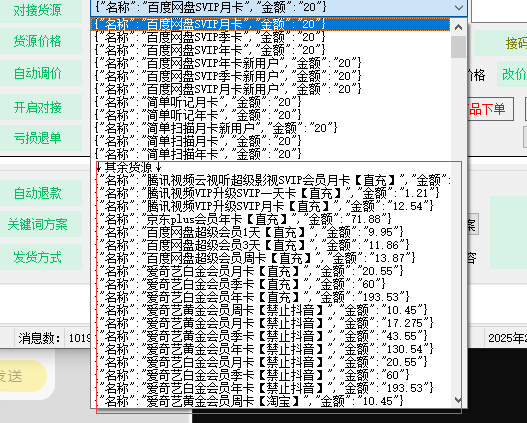This screenshot has width=527, height=423.
Task: Select 百度网盘超级会员周卡 entry
Action: (x=271, y=258)
